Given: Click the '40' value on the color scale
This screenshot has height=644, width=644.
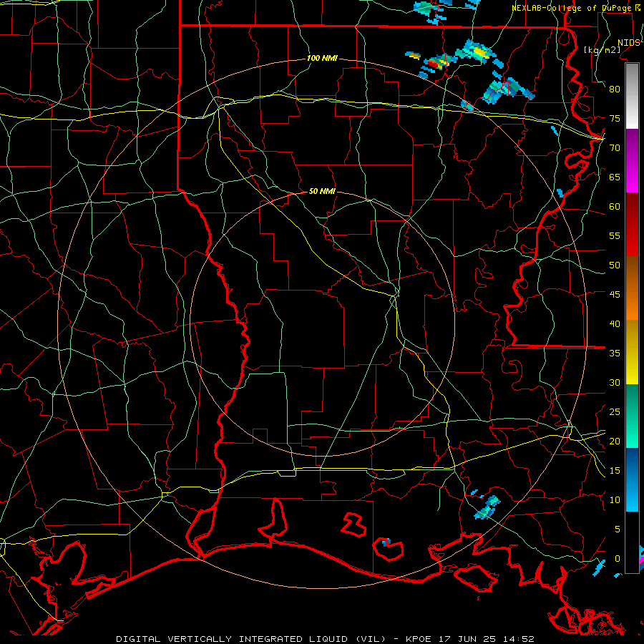Looking at the screenshot, I should point(615,323).
